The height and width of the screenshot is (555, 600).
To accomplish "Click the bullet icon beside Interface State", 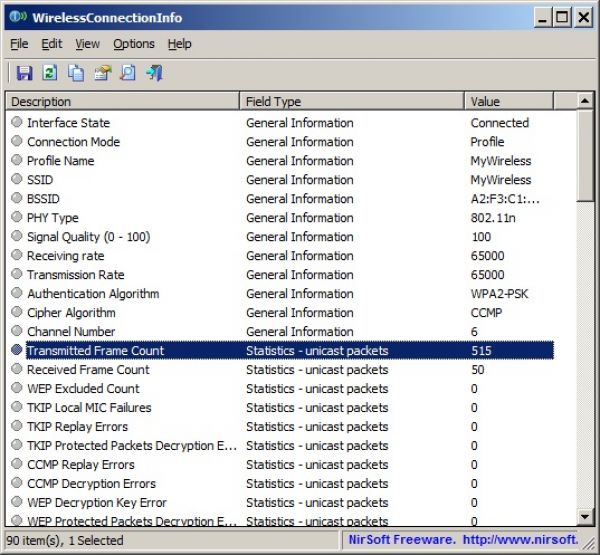I will [x=16, y=123].
